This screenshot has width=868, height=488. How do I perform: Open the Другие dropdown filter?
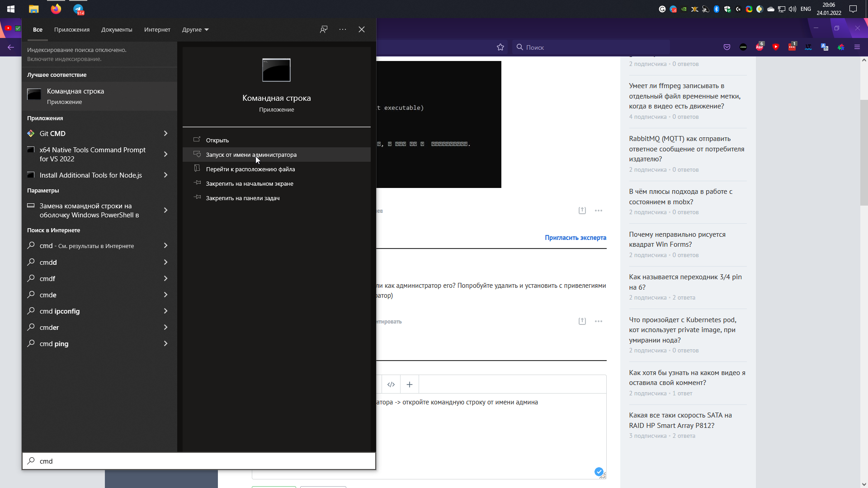click(x=195, y=30)
